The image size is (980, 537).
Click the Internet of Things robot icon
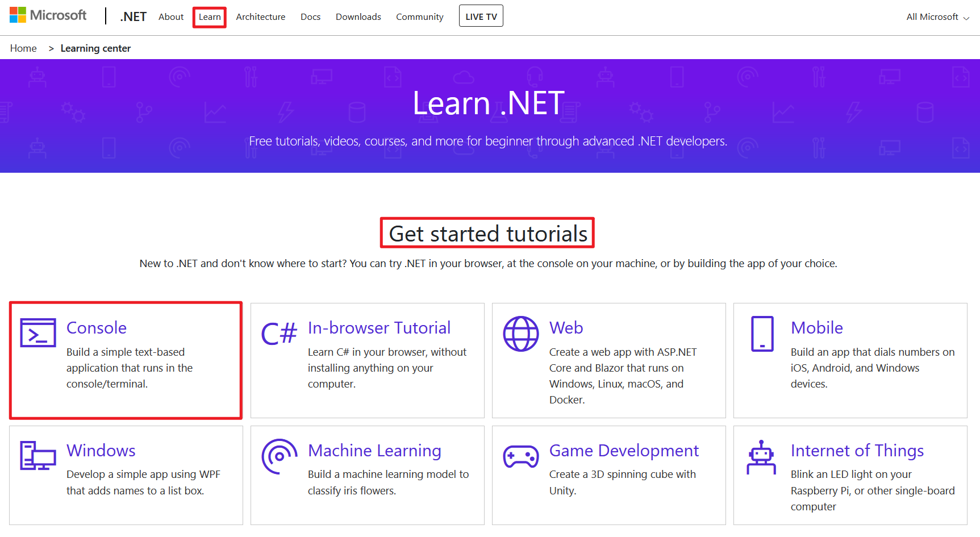(761, 457)
